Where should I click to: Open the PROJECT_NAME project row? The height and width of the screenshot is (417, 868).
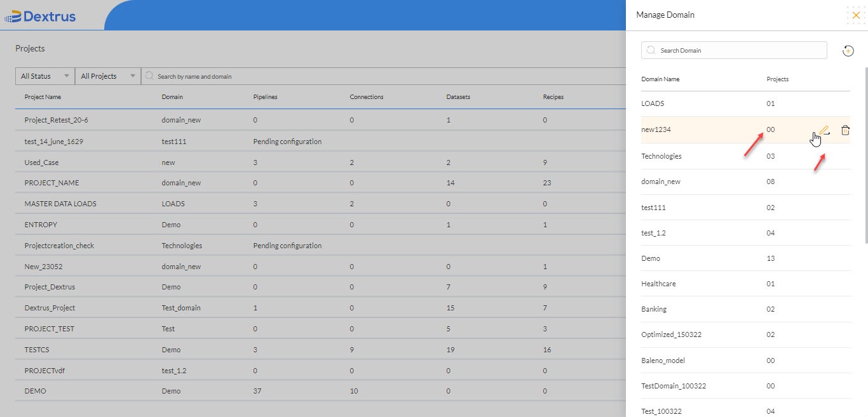click(320, 183)
